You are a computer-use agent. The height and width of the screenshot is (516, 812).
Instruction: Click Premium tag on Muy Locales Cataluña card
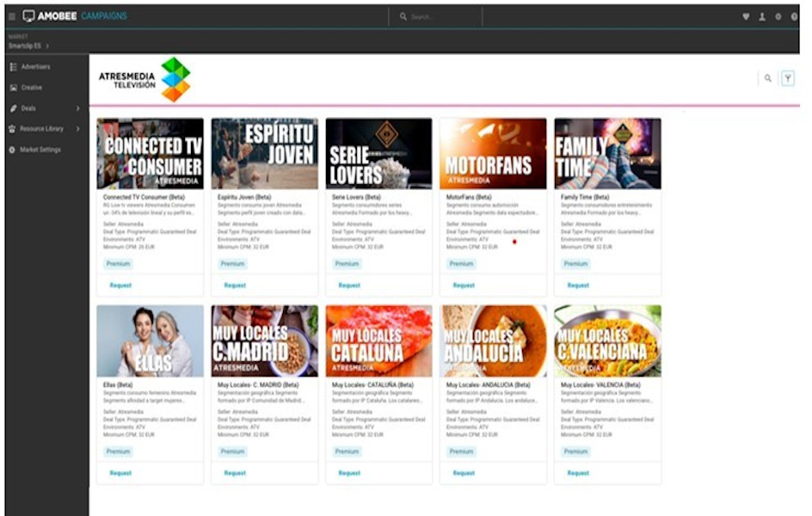click(x=347, y=451)
